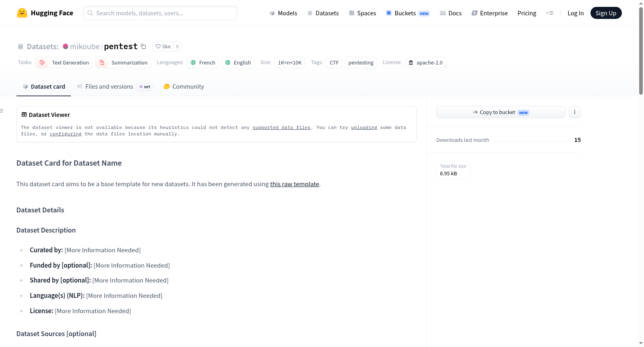The height and width of the screenshot is (347, 644).
Task: Open the mikoube user profile avatar
Action: coord(66,46)
